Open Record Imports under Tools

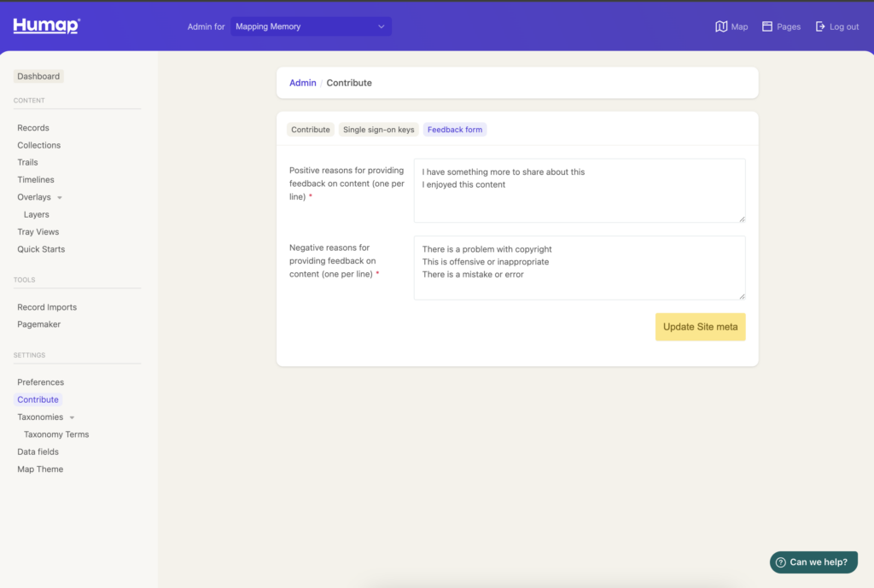click(47, 307)
